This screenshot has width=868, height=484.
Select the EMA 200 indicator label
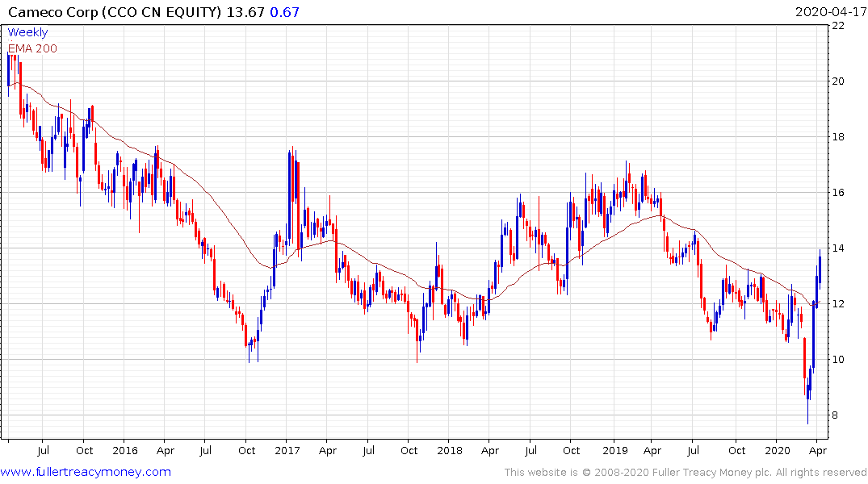click(x=33, y=48)
